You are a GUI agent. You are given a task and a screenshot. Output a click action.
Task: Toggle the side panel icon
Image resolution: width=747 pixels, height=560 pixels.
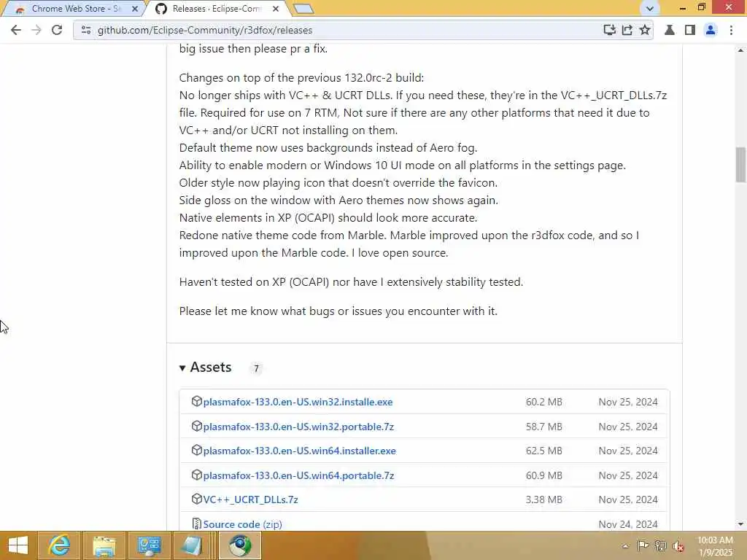(x=690, y=30)
